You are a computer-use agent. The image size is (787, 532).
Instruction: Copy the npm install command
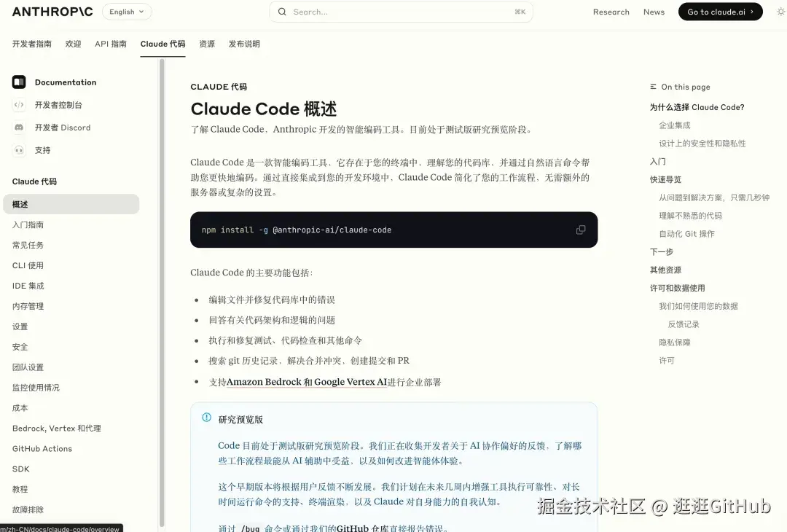pos(581,230)
